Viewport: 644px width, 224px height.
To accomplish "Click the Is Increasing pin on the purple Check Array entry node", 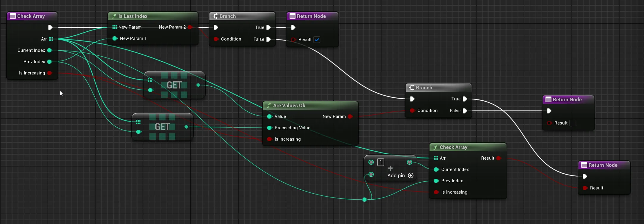I will (x=50, y=73).
